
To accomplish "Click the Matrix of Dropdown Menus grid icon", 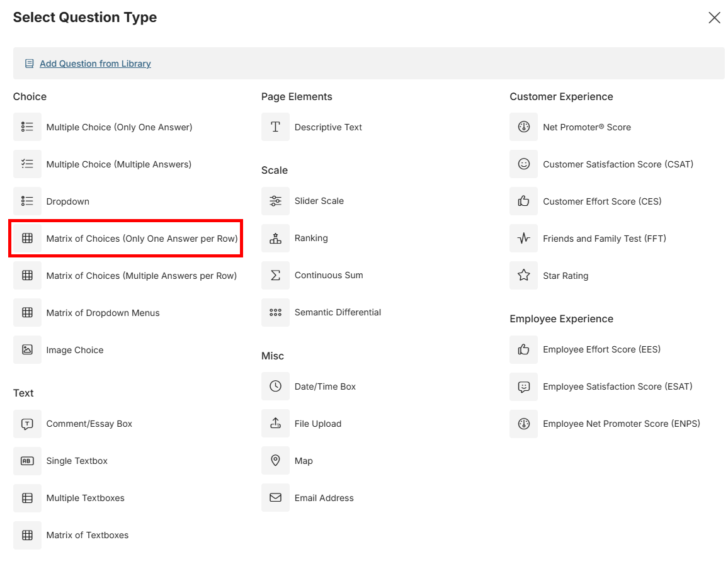I will coord(27,312).
